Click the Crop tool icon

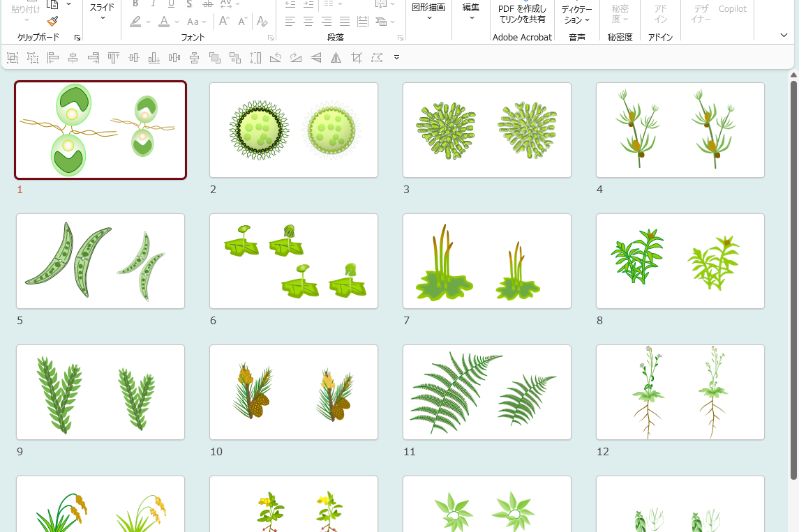tap(357, 58)
